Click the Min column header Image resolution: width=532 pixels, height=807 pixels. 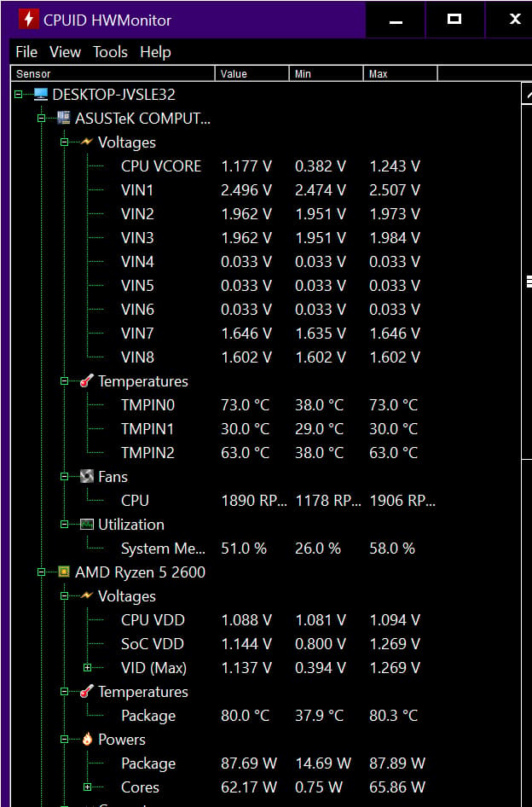point(327,73)
